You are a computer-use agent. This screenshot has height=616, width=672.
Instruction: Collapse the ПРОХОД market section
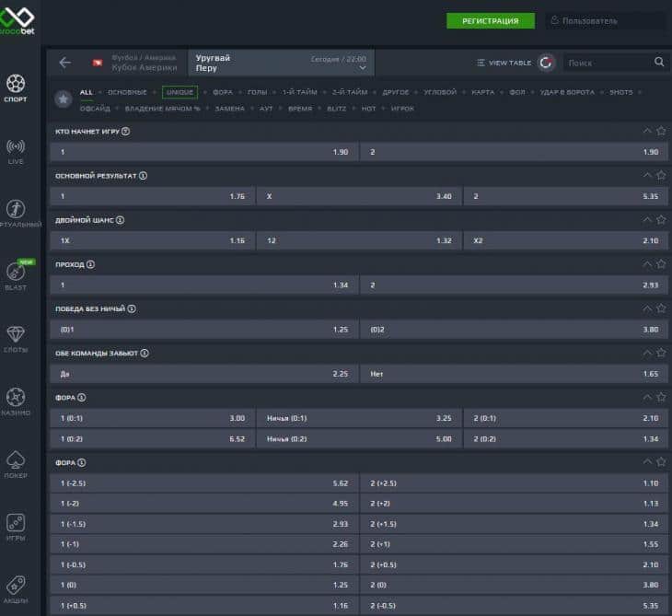(647, 264)
